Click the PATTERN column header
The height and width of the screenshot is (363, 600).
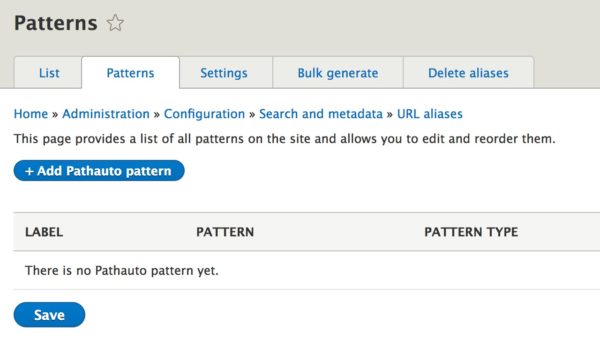point(225,232)
